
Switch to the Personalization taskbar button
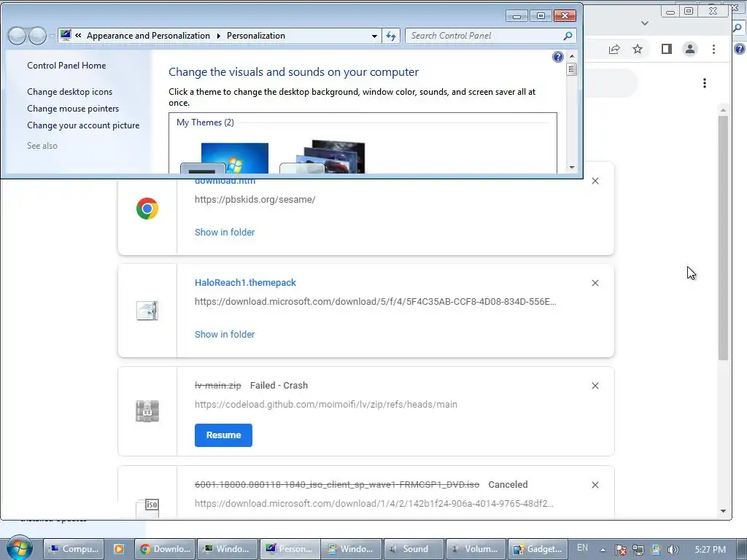click(290, 549)
